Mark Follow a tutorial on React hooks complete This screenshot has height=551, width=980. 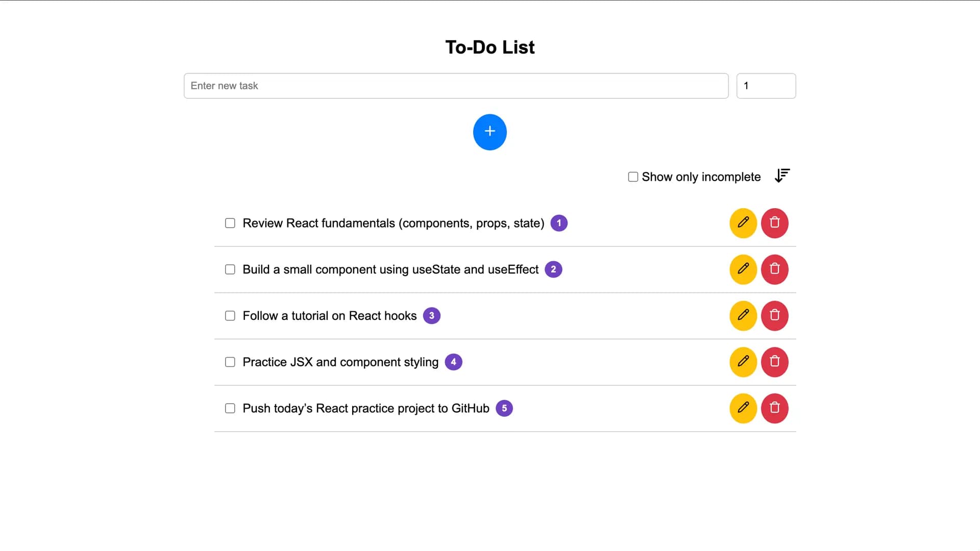(230, 315)
